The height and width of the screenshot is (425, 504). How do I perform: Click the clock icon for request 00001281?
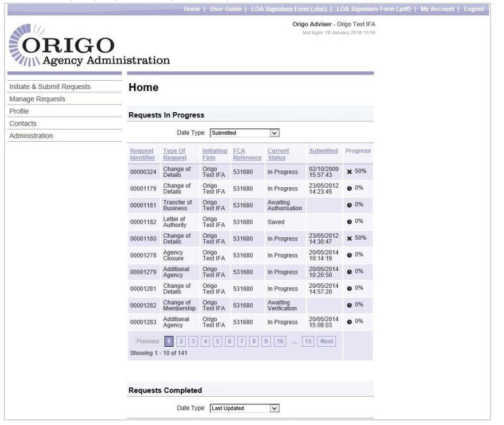[x=349, y=289]
